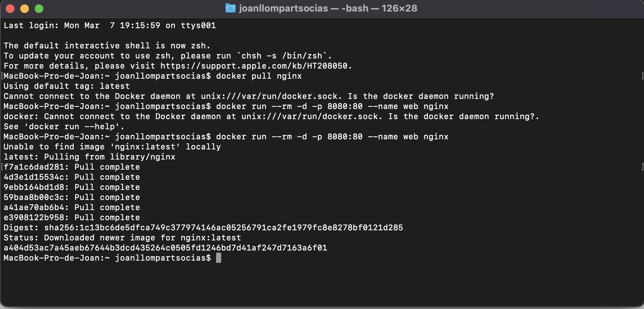Viewport: 644px width, 309px height.
Task: Select the 'Using default tag: latest' line
Action: 66,86
